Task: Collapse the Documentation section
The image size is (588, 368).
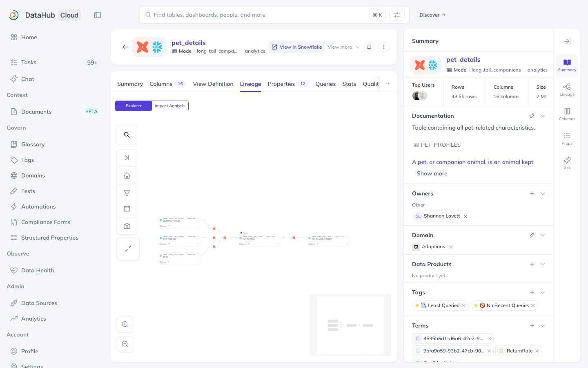Action: pyautogui.click(x=543, y=116)
